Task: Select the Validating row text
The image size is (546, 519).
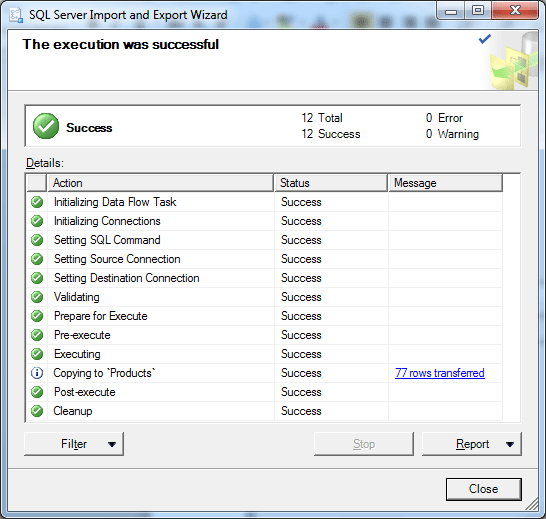Action: [x=77, y=297]
